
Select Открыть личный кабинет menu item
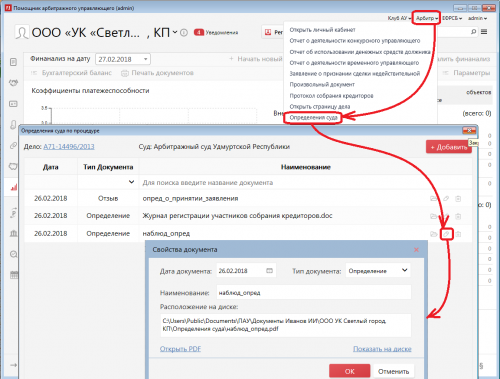pyautogui.click(x=322, y=30)
